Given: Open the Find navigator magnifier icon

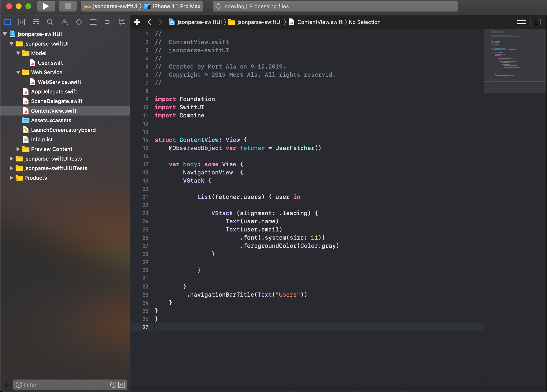Looking at the screenshot, I should 50,22.
